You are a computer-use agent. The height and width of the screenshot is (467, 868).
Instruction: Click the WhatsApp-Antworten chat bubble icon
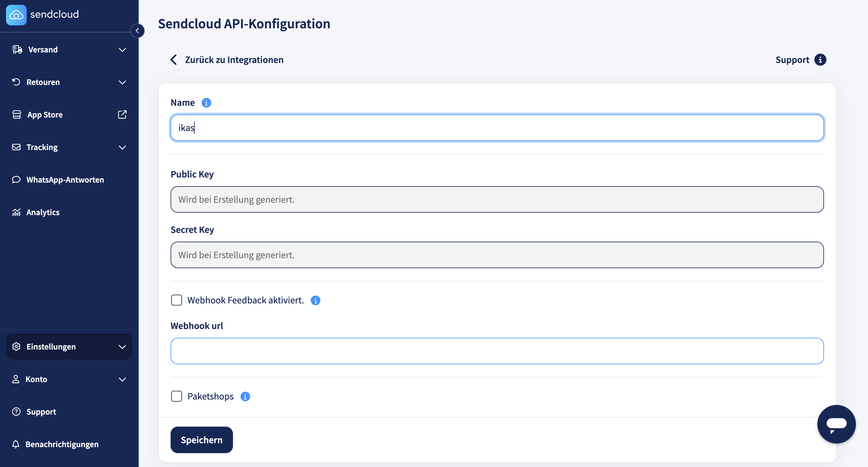point(16,180)
